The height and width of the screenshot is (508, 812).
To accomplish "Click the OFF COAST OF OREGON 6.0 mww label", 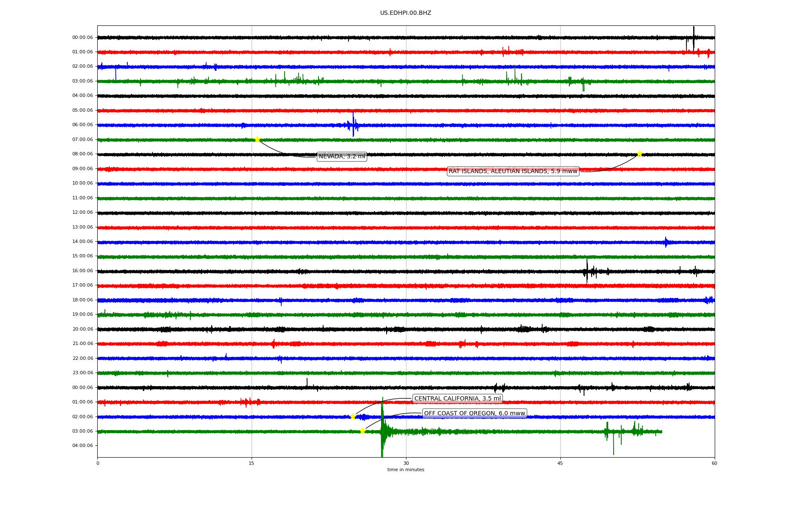I will pyautogui.click(x=475, y=413).
